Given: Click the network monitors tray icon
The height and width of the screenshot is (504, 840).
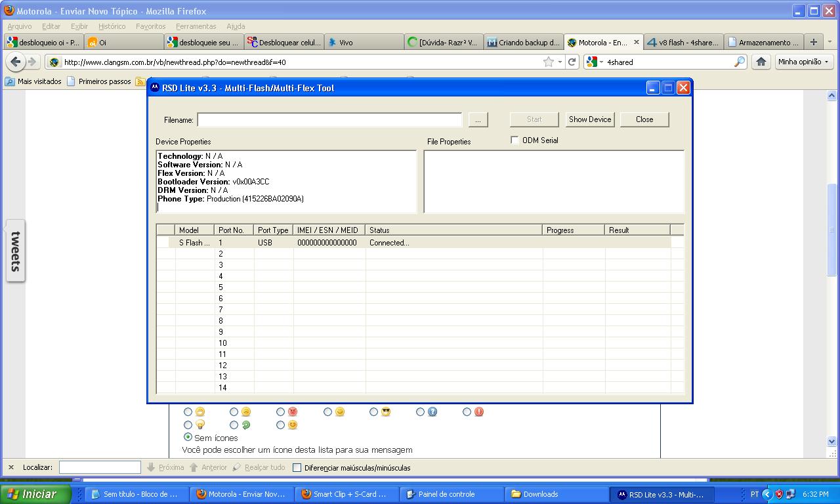Looking at the screenshot, I should (791, 494).
